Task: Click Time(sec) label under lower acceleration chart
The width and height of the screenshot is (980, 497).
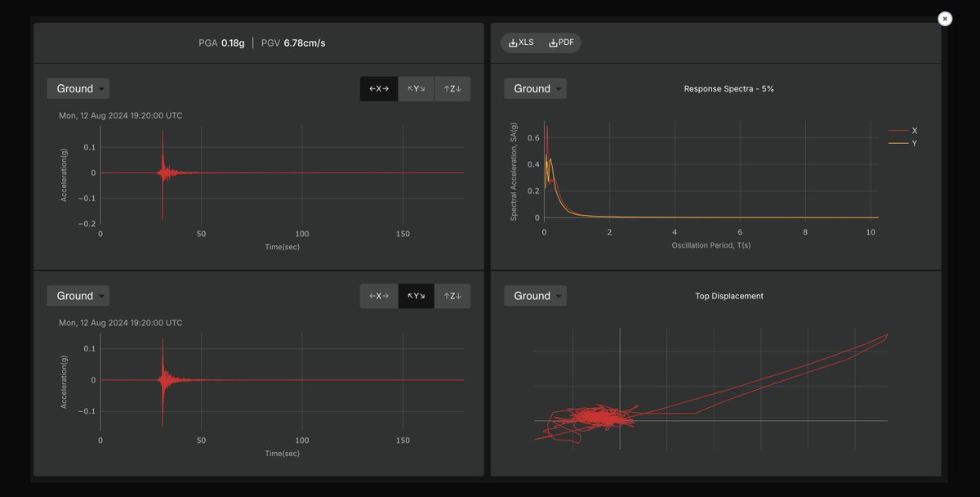Action: click(x=282, y=453)
